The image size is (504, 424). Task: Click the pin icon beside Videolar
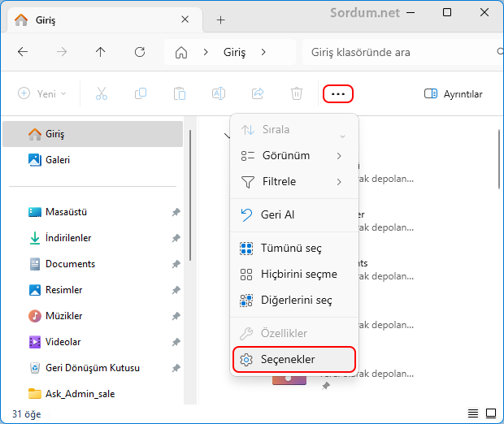tap(176, 342)
